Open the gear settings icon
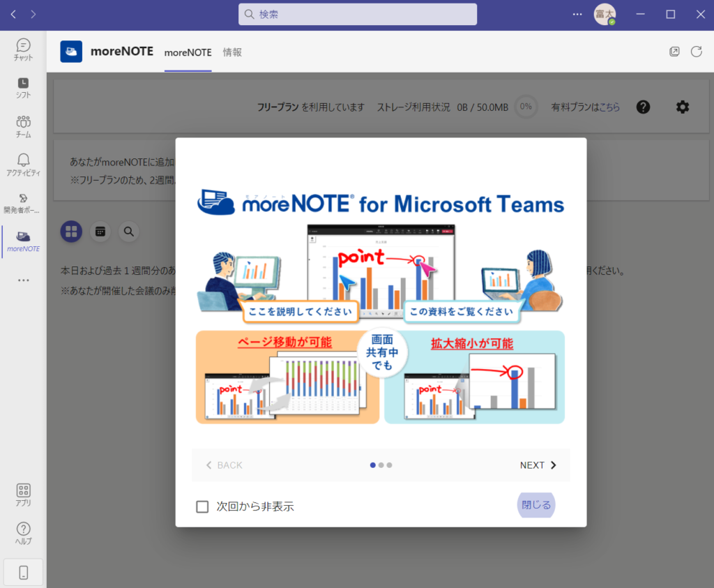 [682, 107]
